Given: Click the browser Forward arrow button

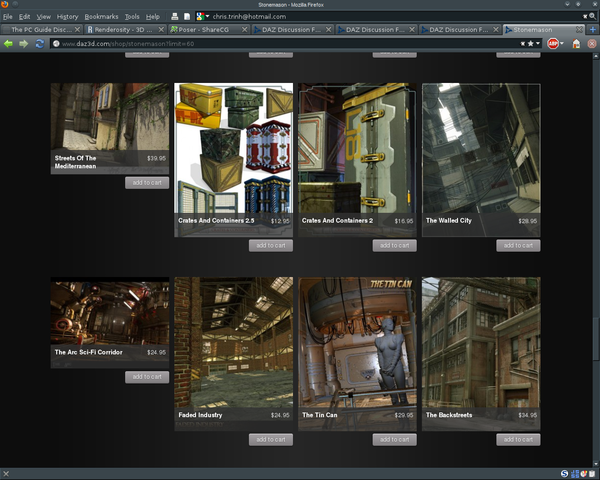Looking at the screenshot, I should (23, 44).
